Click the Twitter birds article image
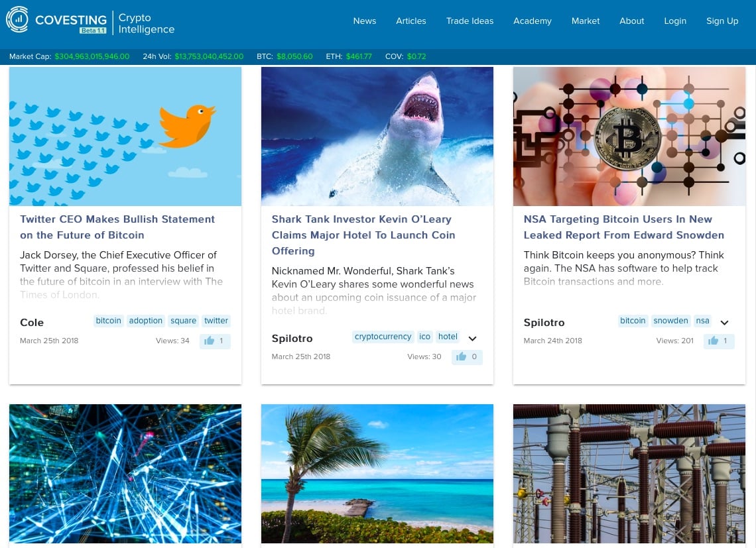The width and height of the screenshot is (756, 548). (x=125, y=136)
